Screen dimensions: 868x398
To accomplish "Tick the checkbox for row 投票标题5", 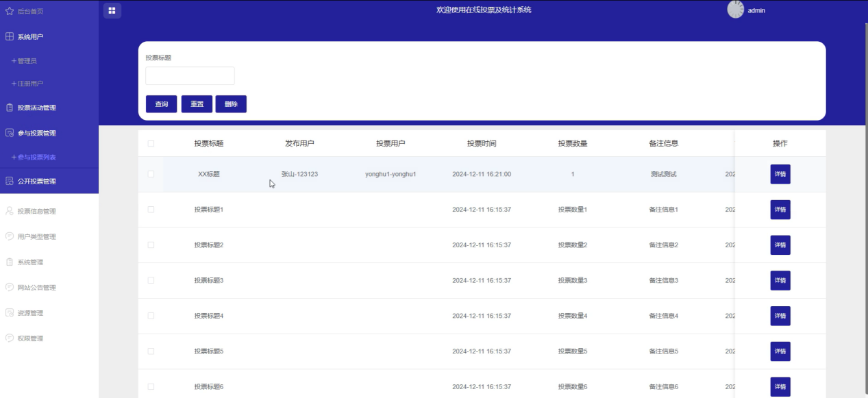I will [x=151, y=351].
